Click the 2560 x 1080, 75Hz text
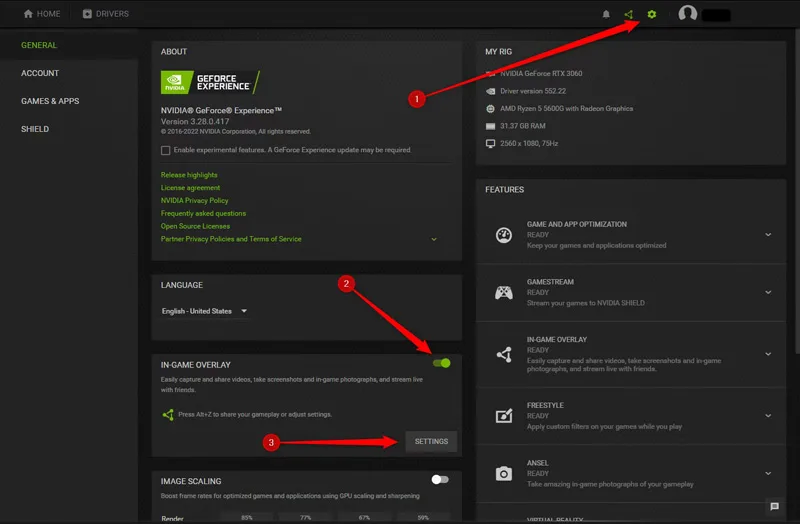This screenshot has width=800, height=524. click(x=529, y=143)
